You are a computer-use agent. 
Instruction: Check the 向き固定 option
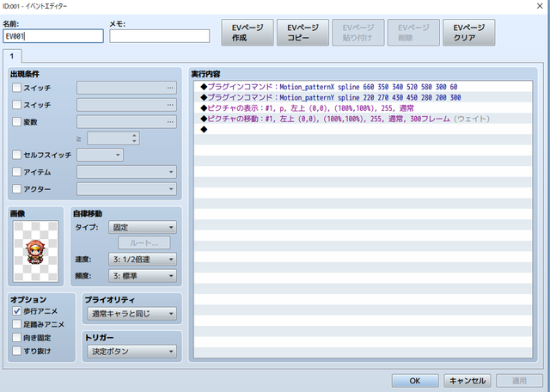[16, 337]
